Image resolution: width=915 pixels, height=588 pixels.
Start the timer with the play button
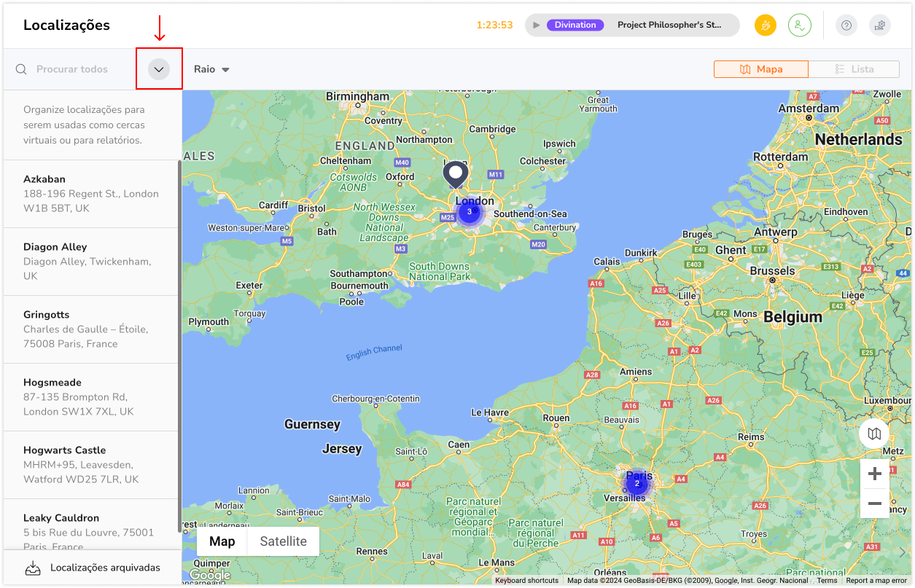pos(537,25)
